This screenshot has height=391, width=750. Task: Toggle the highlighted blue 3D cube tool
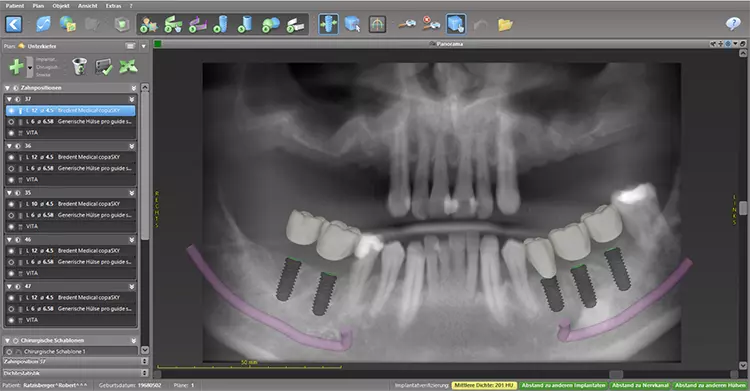(x=455, y=24)
